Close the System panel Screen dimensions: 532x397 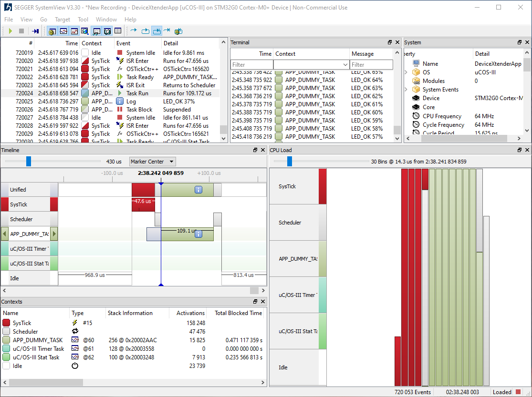tap(527, 42)
